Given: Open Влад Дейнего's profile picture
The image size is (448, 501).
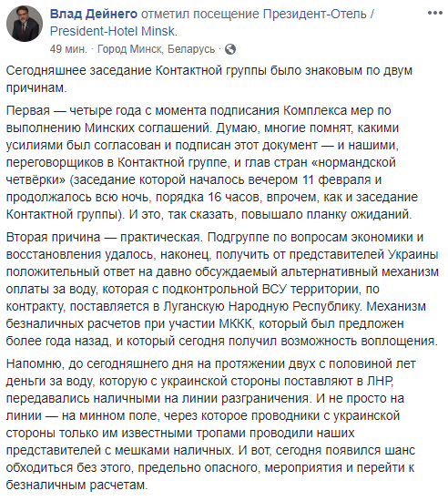Looking at the screenshot, I should pyautogui.click(x=25, y=24).
